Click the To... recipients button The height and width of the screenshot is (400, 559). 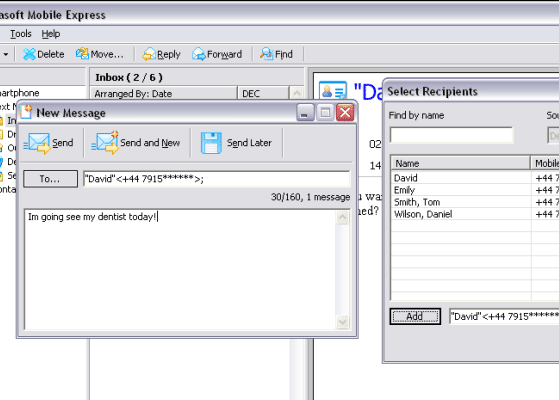50,179
